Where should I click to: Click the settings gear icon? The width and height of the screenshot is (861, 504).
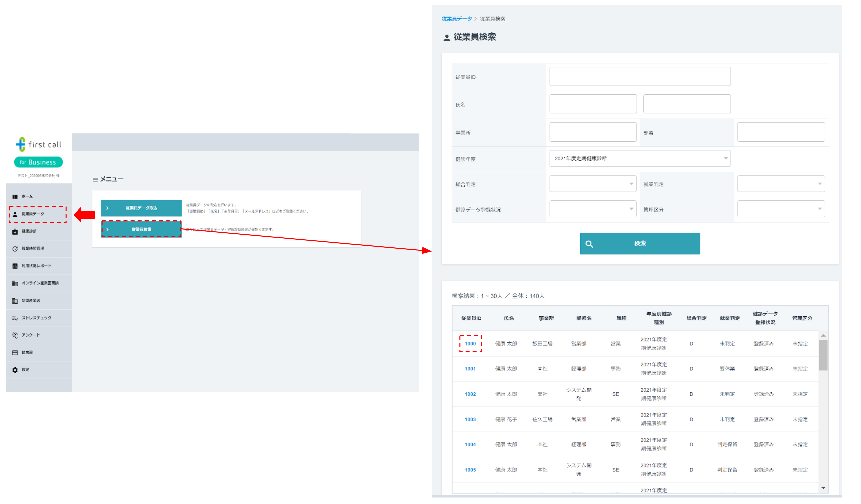15,370
